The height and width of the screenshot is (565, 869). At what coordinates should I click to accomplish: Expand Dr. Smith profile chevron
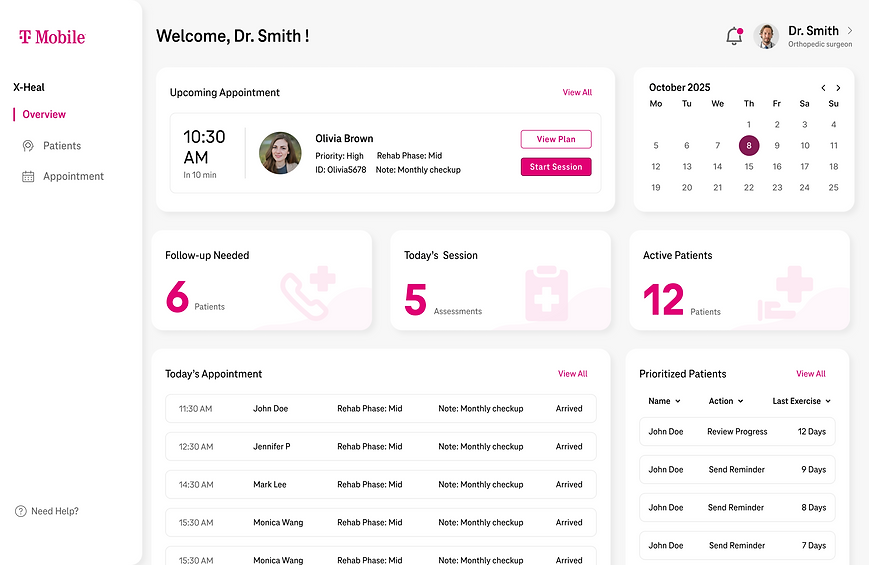[850, 30]
